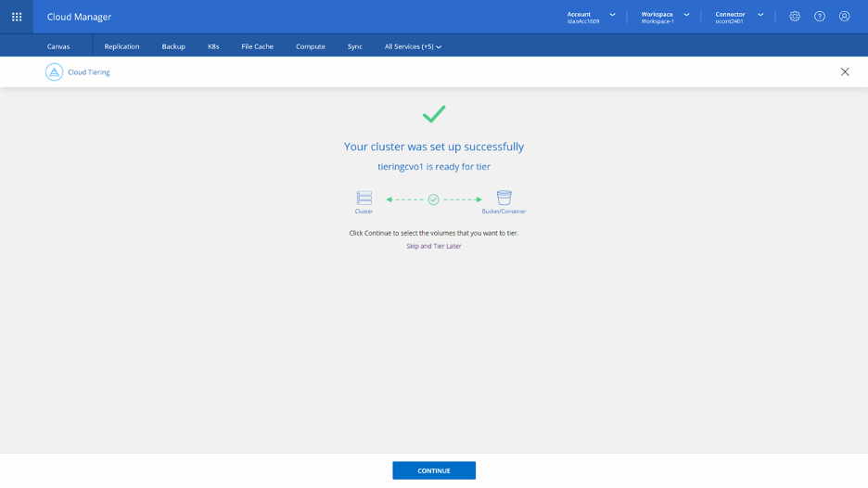Click the Bucket/Container icon
This screenshot has width=868, height=488.
point(504,198)
